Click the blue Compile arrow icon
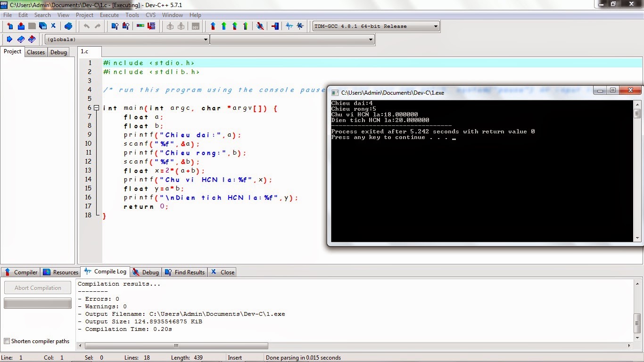Screen dimensions: 644x362 213,26
